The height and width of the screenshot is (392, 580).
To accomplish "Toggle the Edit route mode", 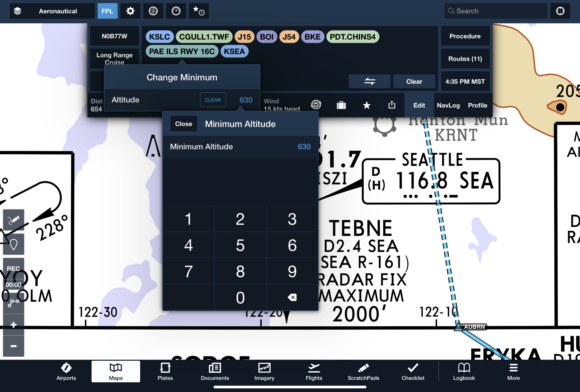I will coord(419,105).
